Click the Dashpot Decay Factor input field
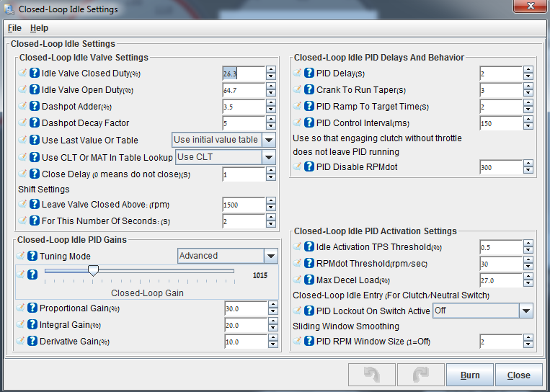Viewport: 550px width, 392px height. [x=244, y=123]
